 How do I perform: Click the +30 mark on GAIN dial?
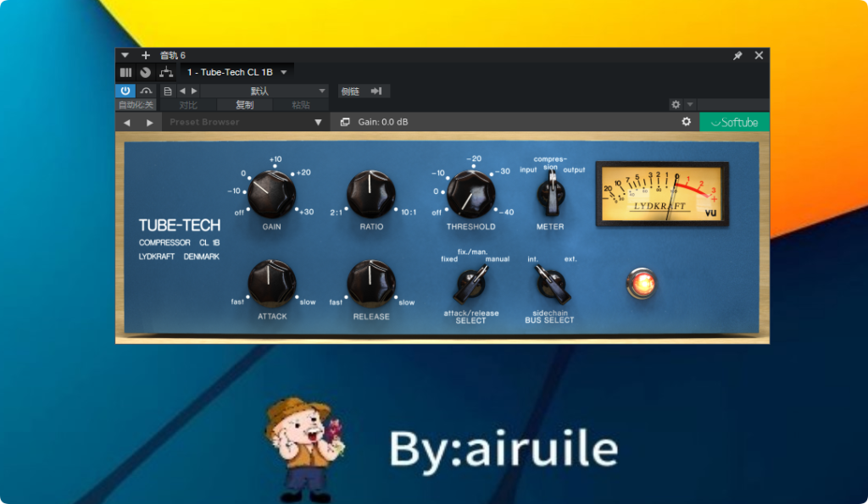pos(306,212)
